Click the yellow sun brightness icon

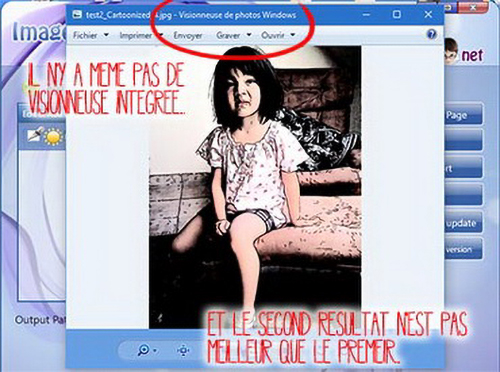(x=54, y=137)
